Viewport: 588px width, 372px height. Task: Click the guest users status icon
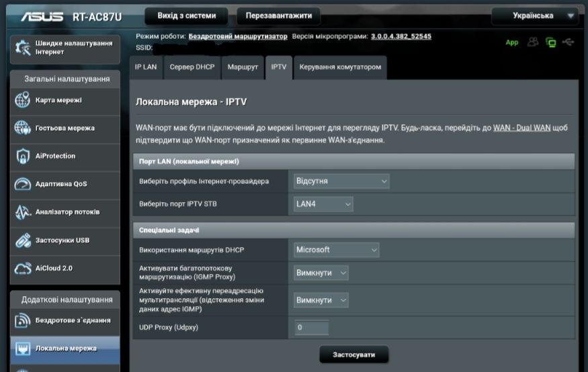(532, 42)
